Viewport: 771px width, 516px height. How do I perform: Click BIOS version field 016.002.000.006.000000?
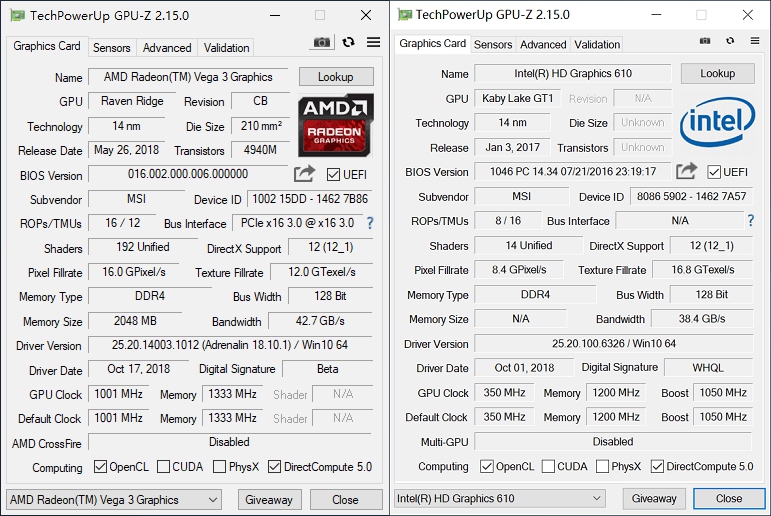[188, 174]
